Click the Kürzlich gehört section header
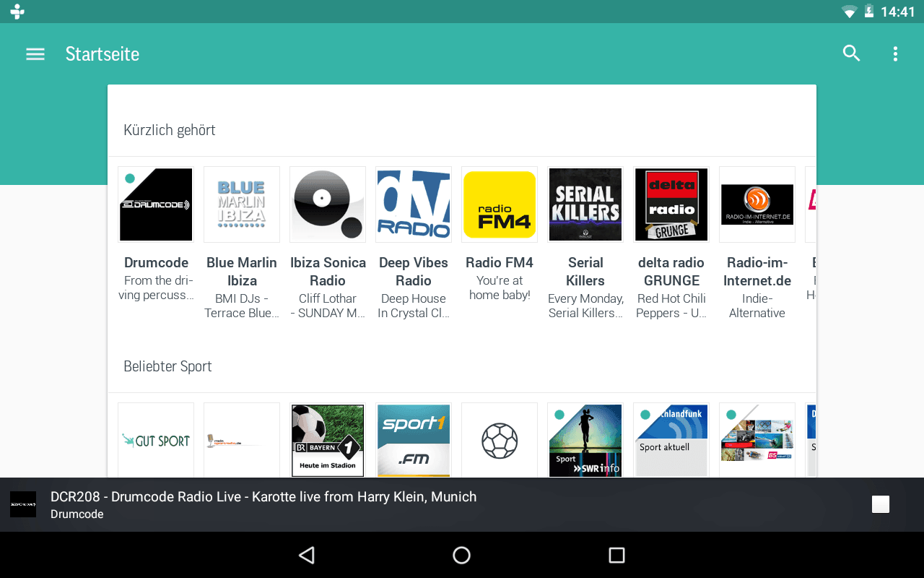 (x=170, y=130)
